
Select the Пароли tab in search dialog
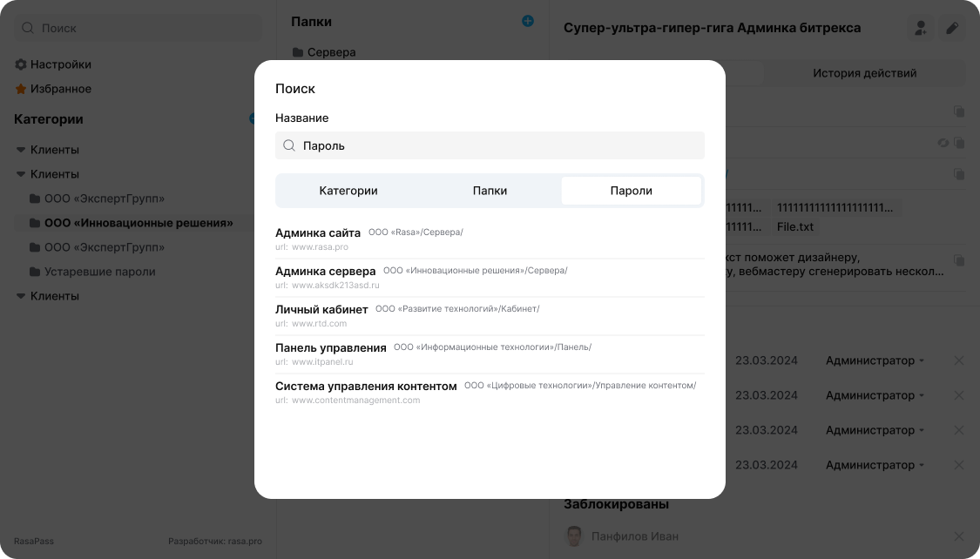632,191
